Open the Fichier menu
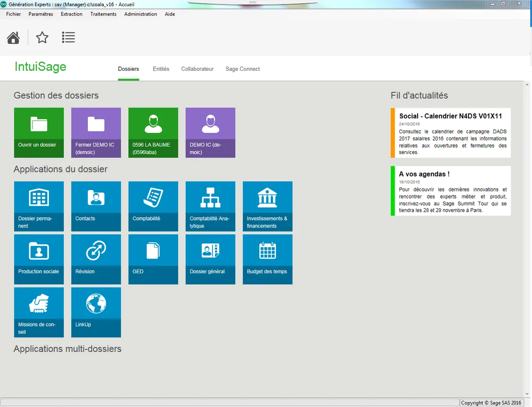 [14, 14]
